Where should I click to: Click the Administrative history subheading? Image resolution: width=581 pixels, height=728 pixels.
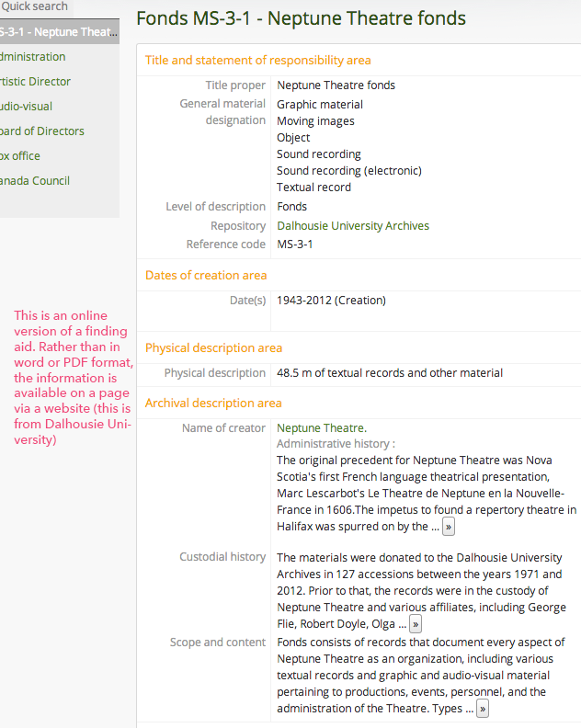click(336, 444)
